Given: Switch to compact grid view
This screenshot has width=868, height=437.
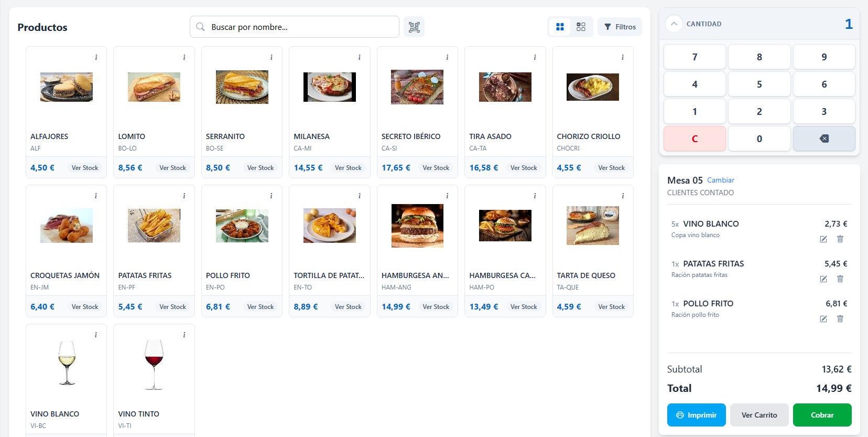Looking at the screenshot, I should click(x=581, y=27).
